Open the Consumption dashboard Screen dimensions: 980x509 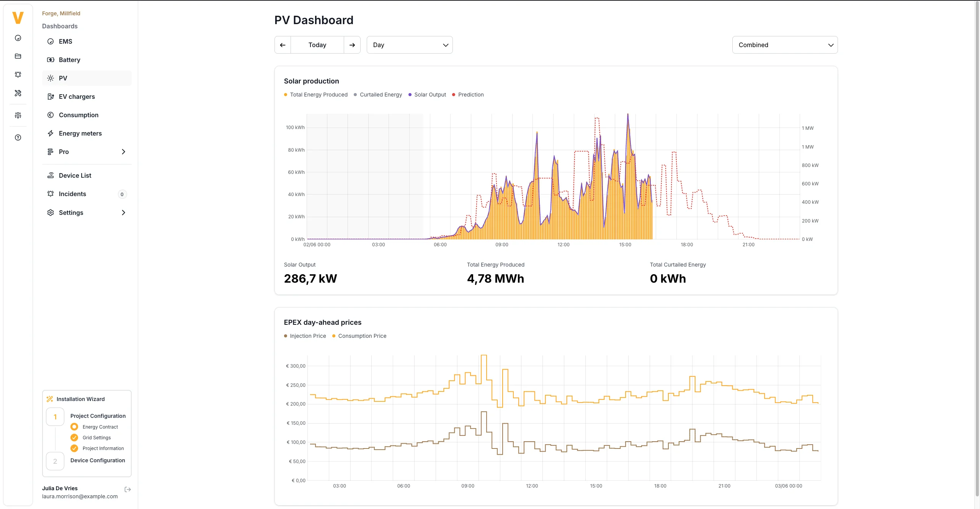pyautogui.click(x=87, y=115)
